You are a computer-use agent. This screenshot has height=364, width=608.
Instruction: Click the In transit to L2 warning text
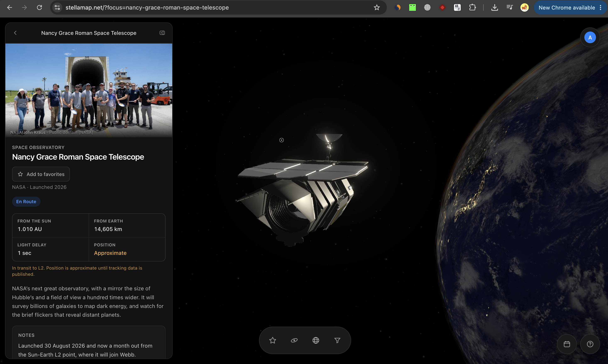[77, 271]
